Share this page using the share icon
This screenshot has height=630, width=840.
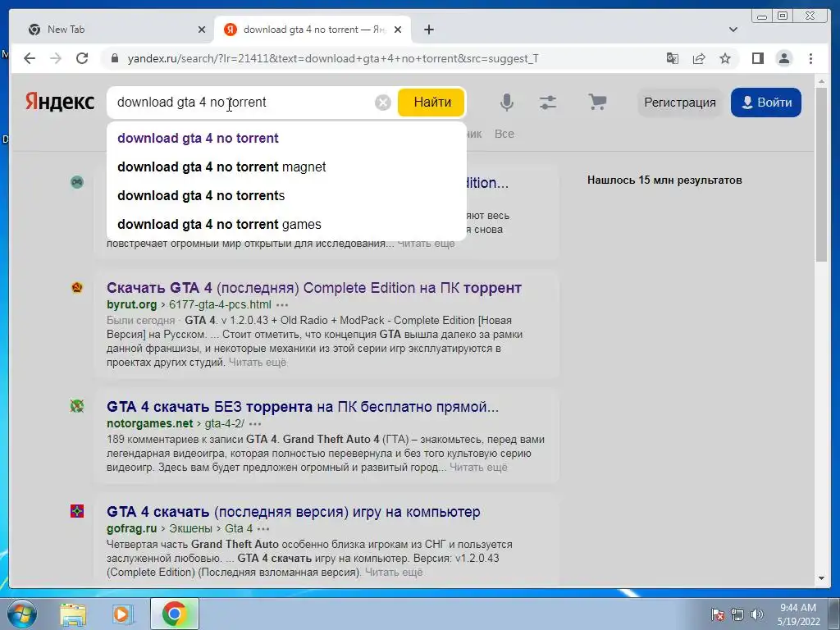point(699,58)
